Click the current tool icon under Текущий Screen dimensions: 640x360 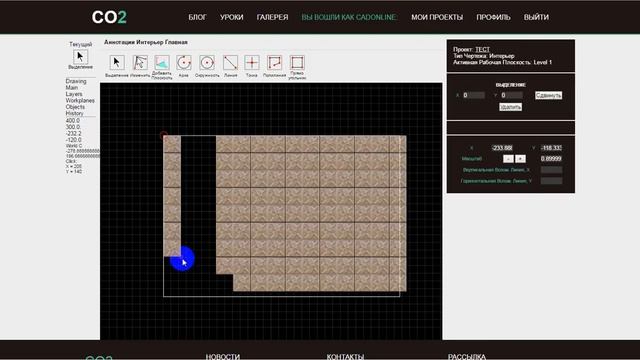click(80, 56)
